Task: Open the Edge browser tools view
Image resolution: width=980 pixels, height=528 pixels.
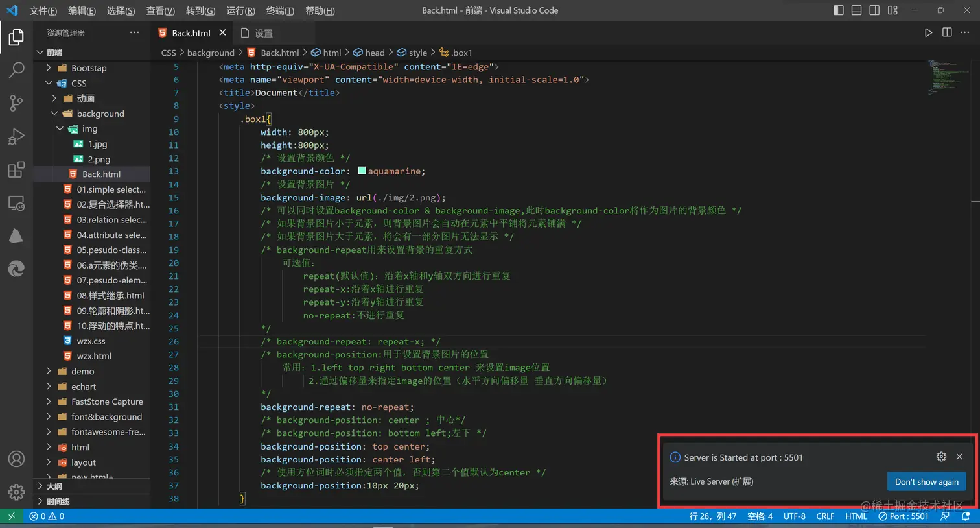Action: point(16,269)
